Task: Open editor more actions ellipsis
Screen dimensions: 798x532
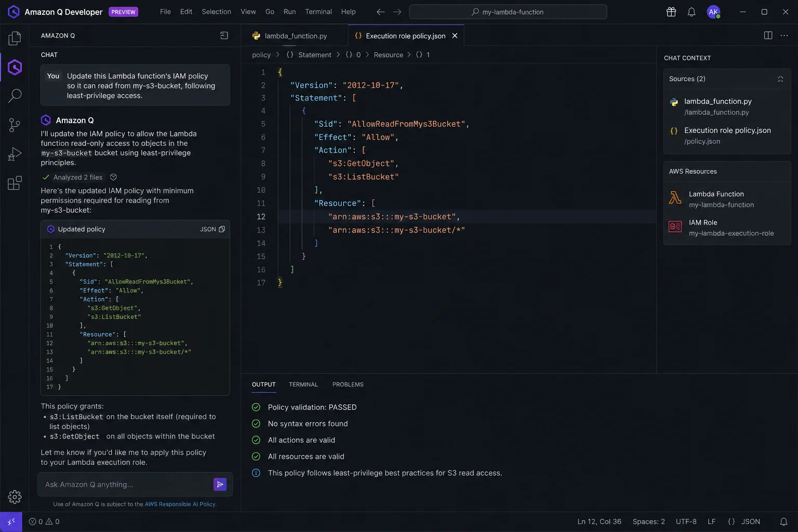Action: tap(784, 35)
